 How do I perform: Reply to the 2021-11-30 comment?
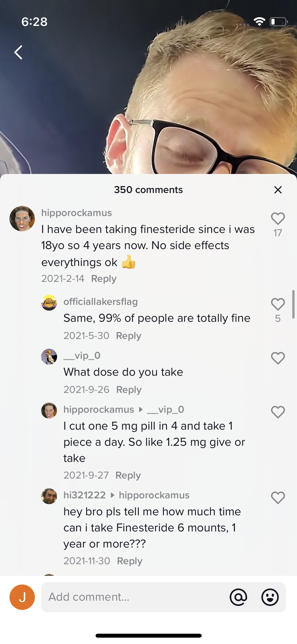click(x=130, y=561)
